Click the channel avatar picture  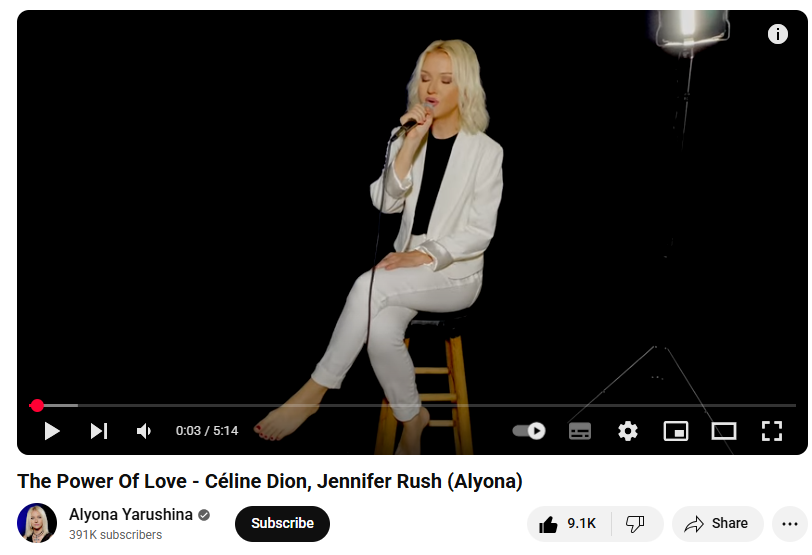(x=37, y=523)
